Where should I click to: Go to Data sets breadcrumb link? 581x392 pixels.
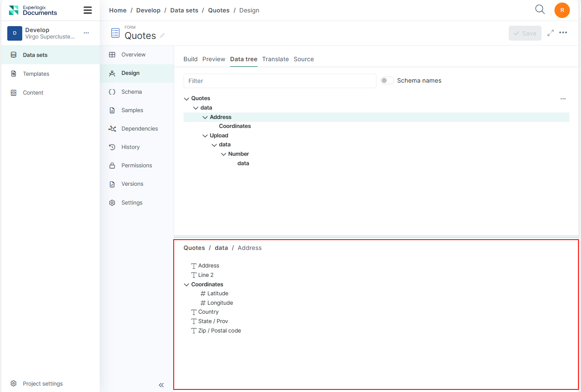pyautogui.click(x=184, y=10)
